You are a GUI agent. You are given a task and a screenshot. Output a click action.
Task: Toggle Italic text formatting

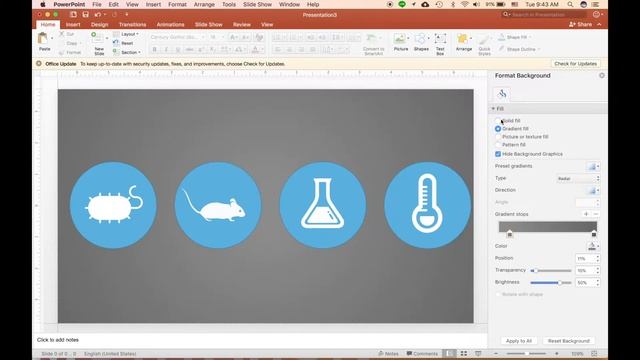coord(166,50)
